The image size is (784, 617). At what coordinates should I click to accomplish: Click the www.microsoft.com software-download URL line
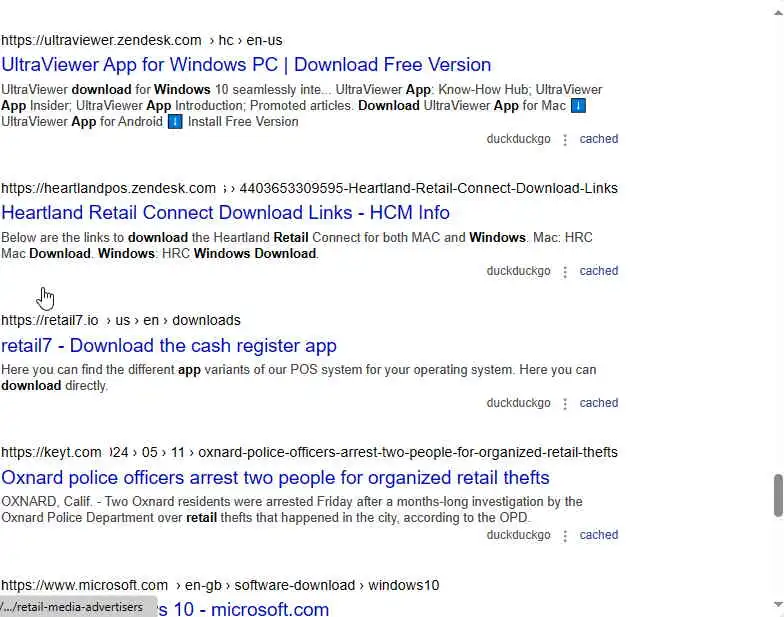pos(220,586)
